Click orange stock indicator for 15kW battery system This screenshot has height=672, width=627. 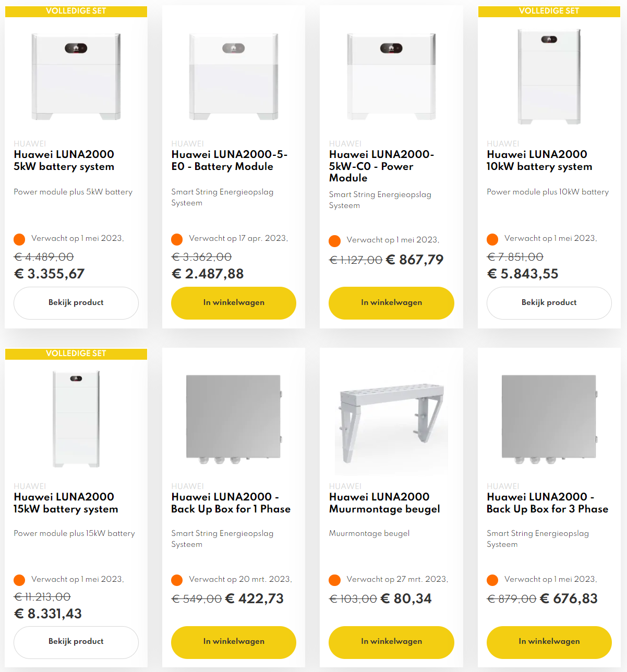[19, 580]
